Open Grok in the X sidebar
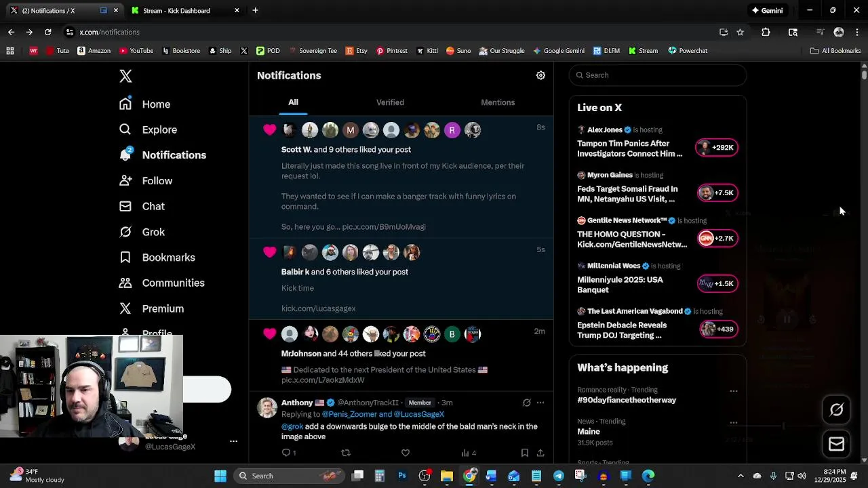 coord(142,232)
